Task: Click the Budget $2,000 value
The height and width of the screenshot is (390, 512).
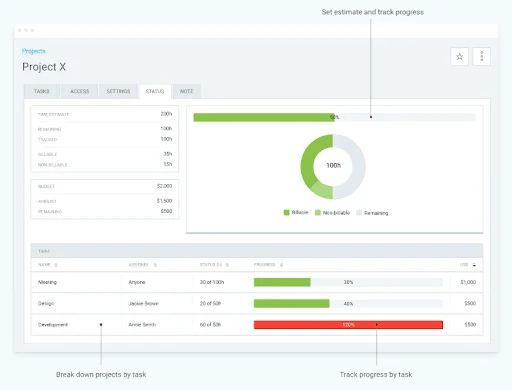Action: pyautogui.click(x=164, y=186)
